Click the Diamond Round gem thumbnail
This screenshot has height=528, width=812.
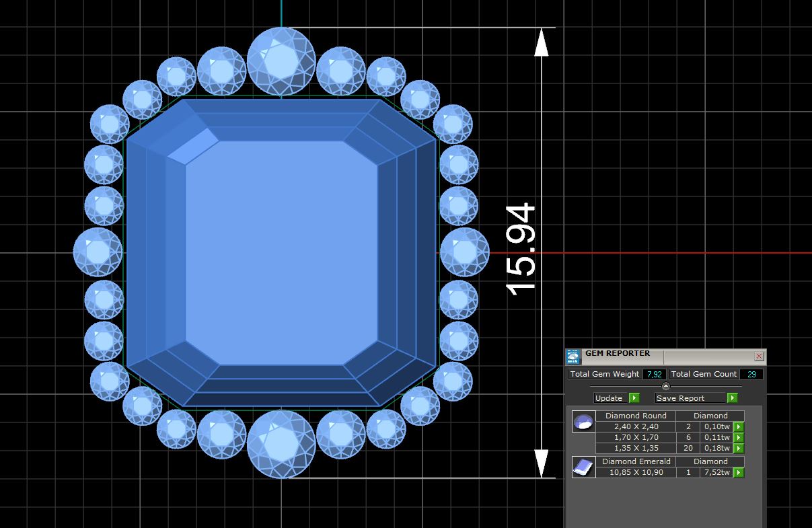coord(583,422)
